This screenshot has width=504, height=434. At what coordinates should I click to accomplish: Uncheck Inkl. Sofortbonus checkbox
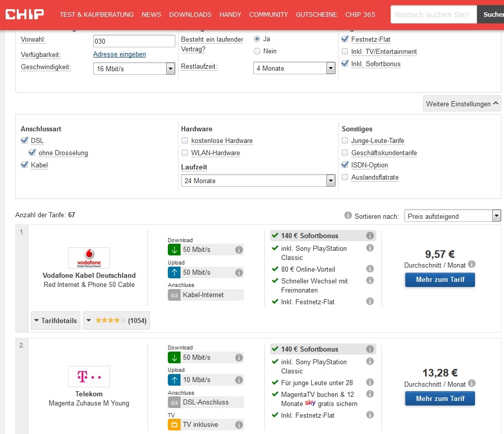coord(345,63)
